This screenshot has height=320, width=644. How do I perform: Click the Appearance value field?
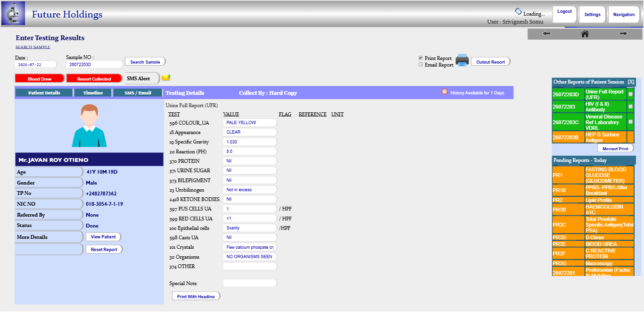coord(250,132)
